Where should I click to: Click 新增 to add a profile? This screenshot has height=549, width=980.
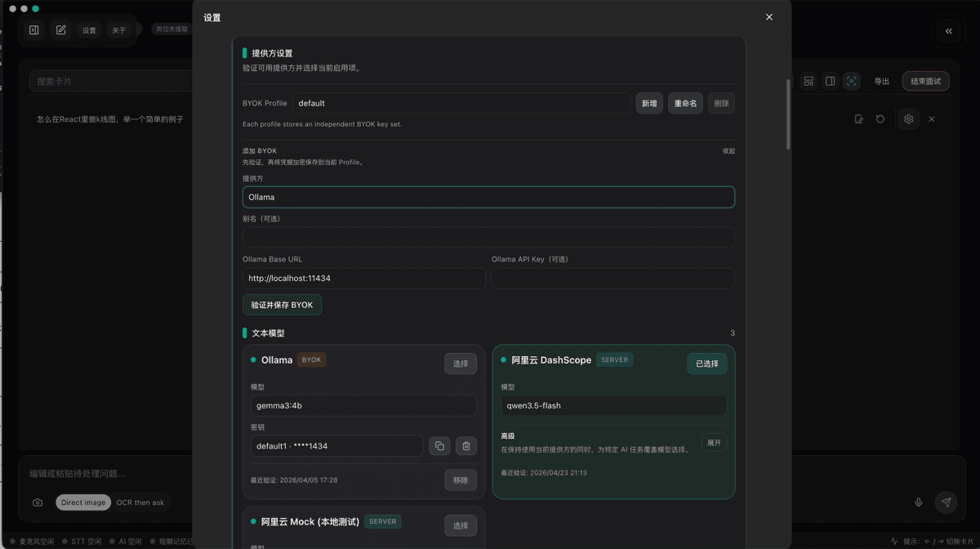click(649, 103)
